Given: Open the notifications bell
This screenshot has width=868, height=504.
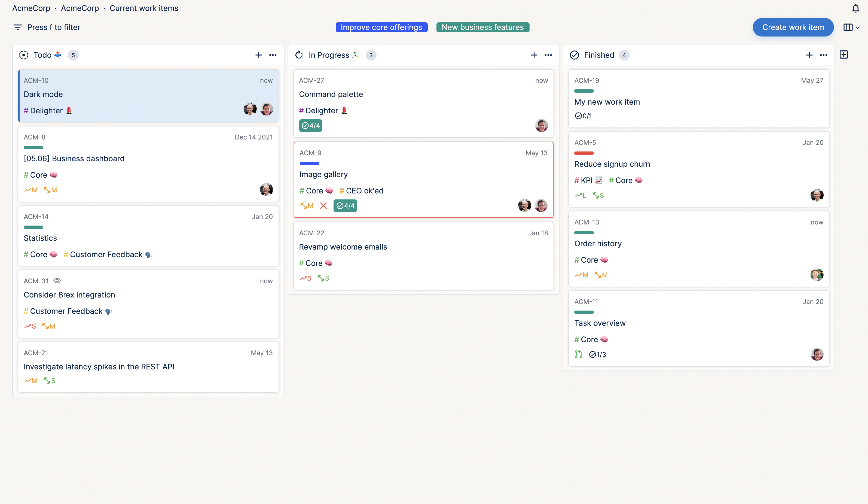Looking at the screenshot, I should point(855,9).
